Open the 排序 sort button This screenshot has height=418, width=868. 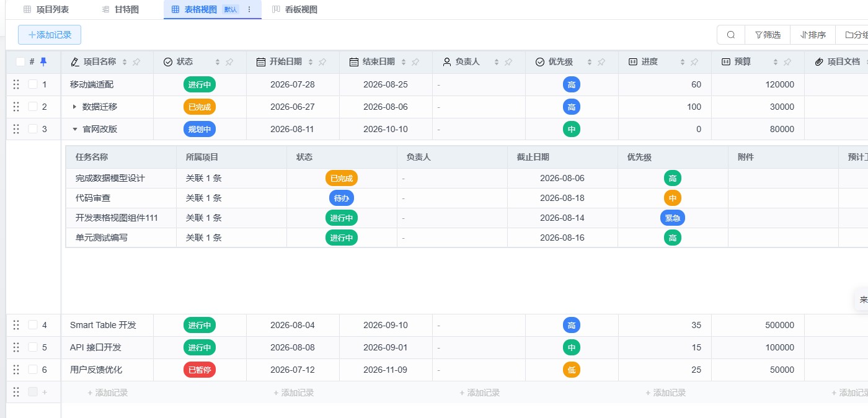pyautogui.click(x=813, y=35)
